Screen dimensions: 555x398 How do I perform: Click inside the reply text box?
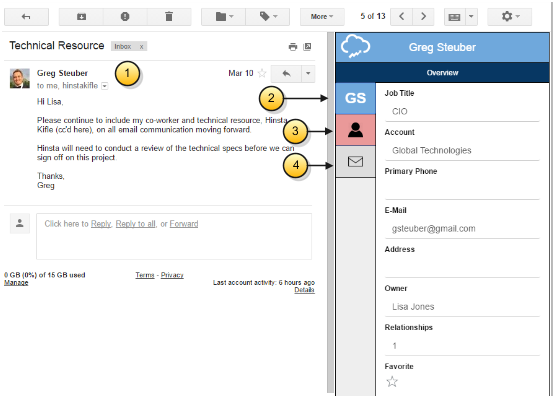click(x=174, y=237)
